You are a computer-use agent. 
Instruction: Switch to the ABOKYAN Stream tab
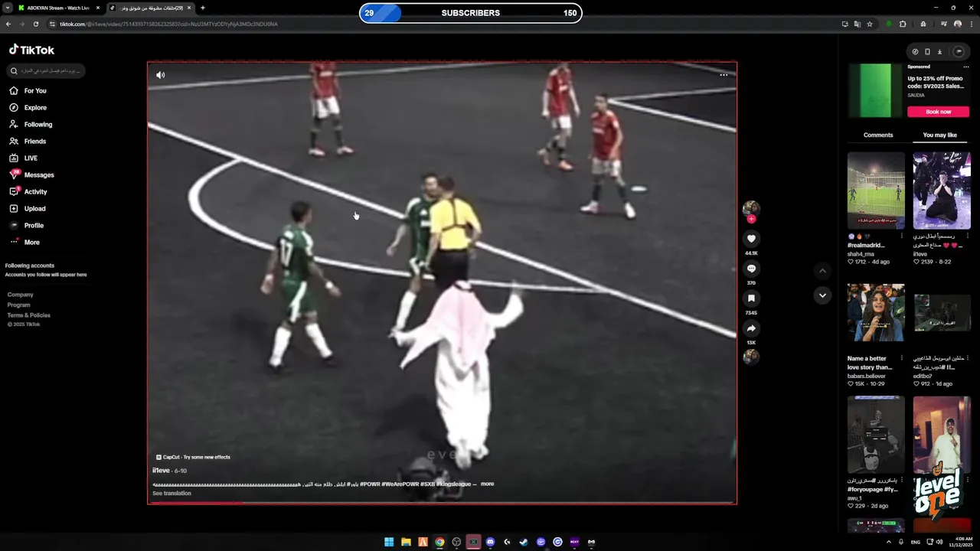(58, 8)
